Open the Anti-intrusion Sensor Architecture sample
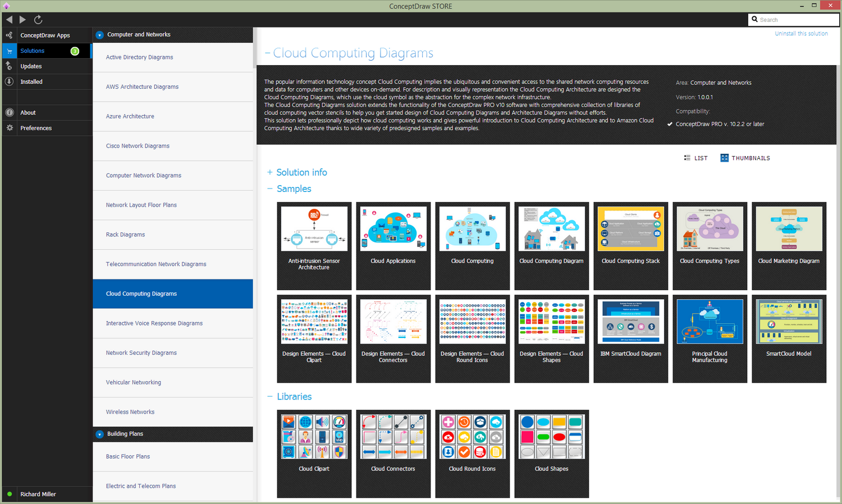 click(314, 246)
